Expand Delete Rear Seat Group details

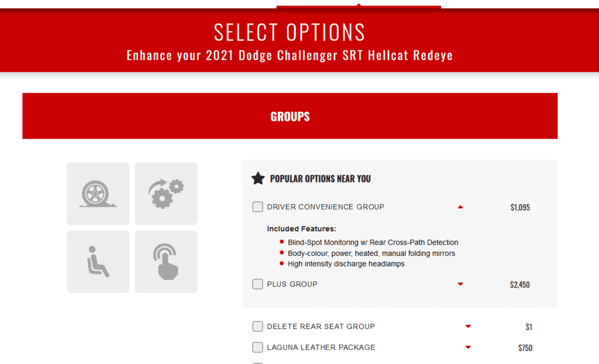click(468, 327)
